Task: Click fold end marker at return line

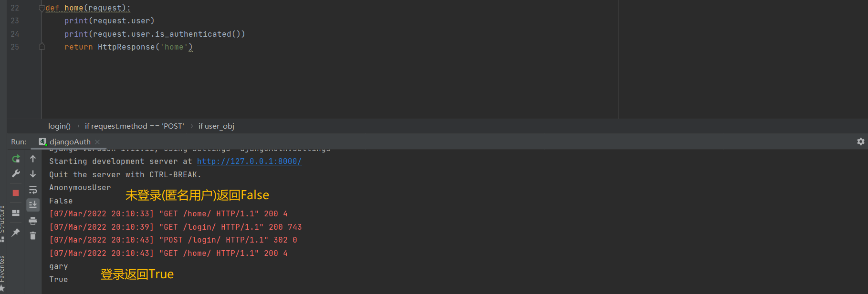Action: (x=42, y=47)
